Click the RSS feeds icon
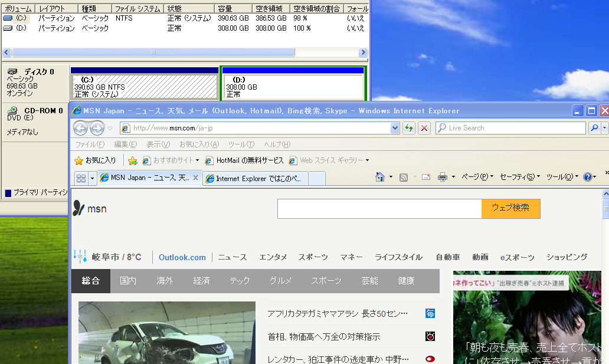609x364 pixels. click(404, 178)
